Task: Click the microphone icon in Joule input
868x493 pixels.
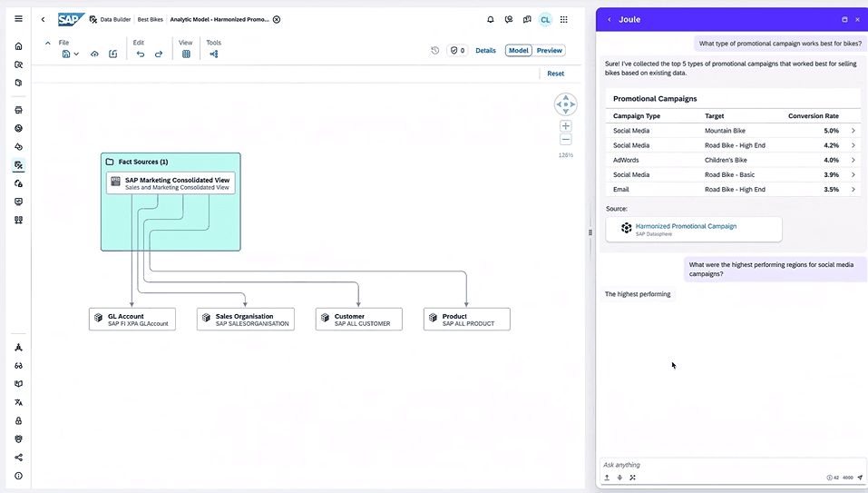Action: [619, 478]
